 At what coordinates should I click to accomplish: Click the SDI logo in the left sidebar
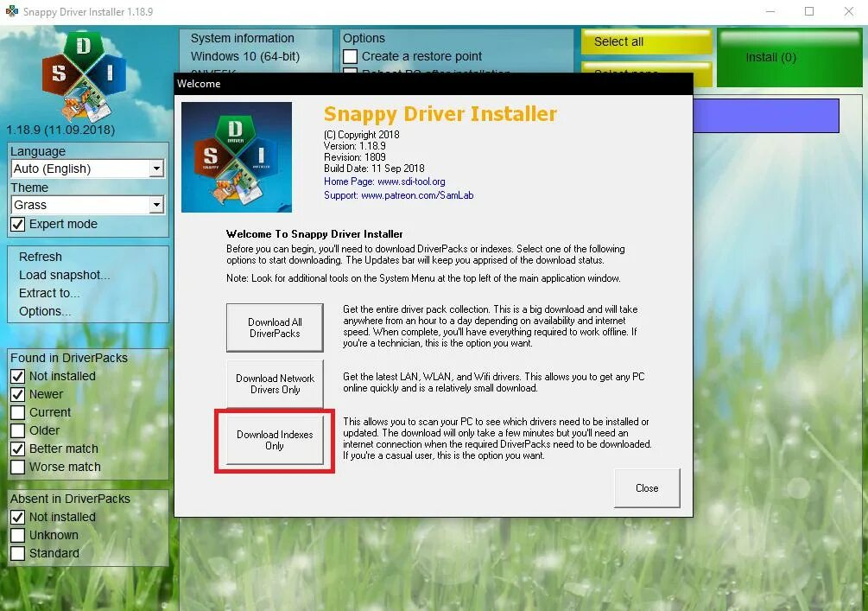point(83,76)
